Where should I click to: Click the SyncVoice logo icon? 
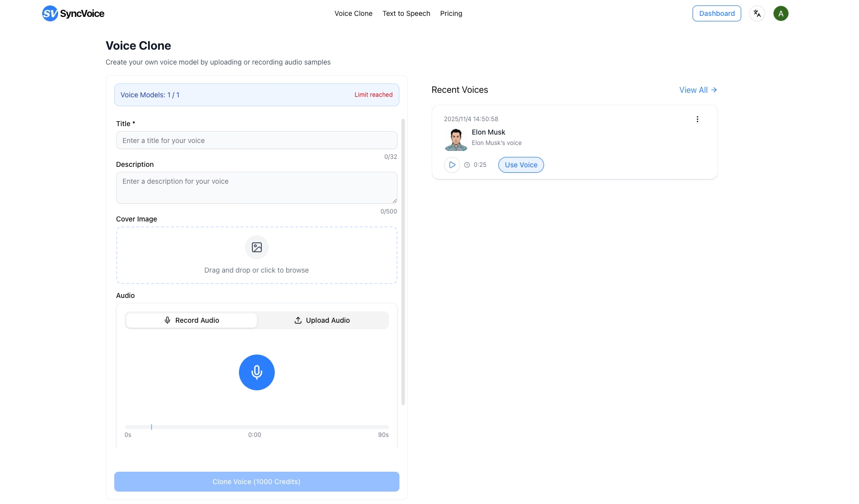[x=50, y=13]
